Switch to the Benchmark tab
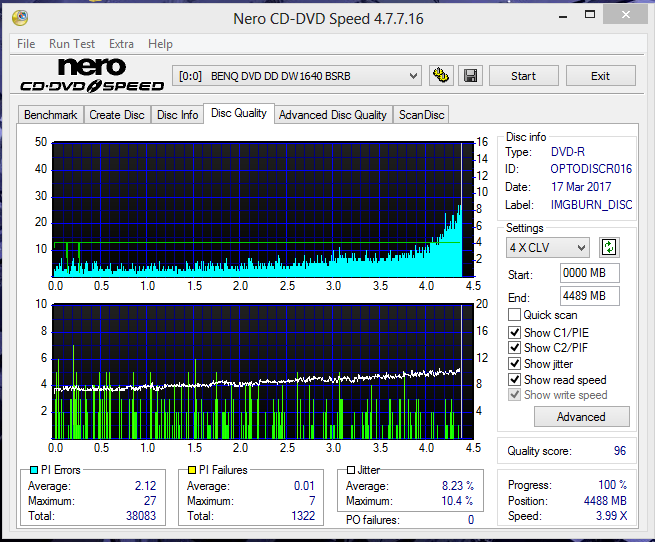Viewport: 655px width, 542px height. [51, 115]
